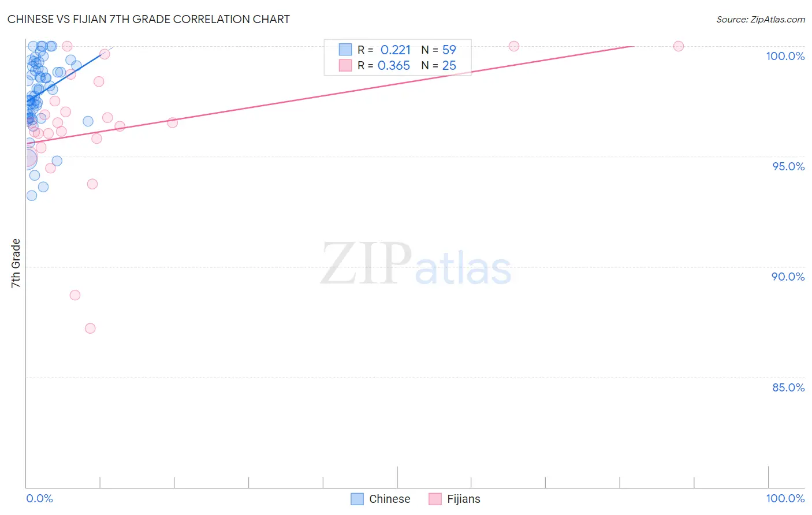Click the 85.0% y-axis tick label
Viewport: 812px width, 515px height.
788,387
